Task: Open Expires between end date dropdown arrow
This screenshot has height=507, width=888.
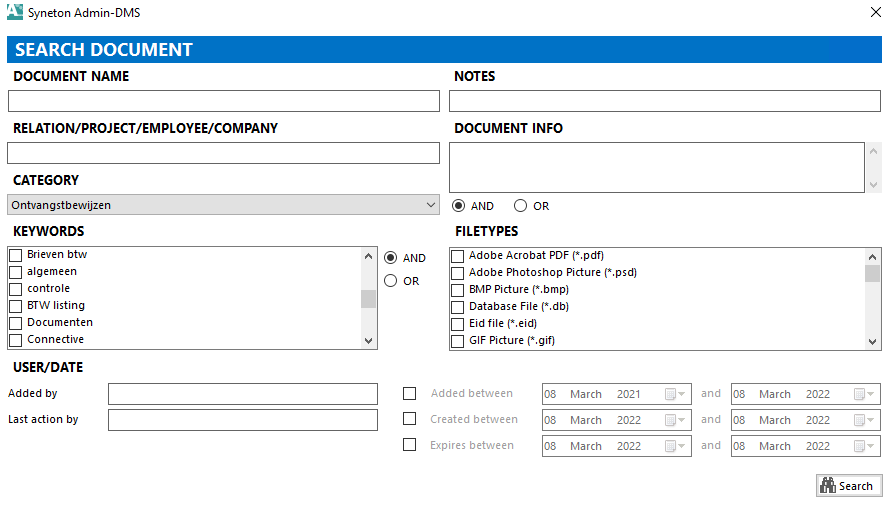Action: click(865, 446)
